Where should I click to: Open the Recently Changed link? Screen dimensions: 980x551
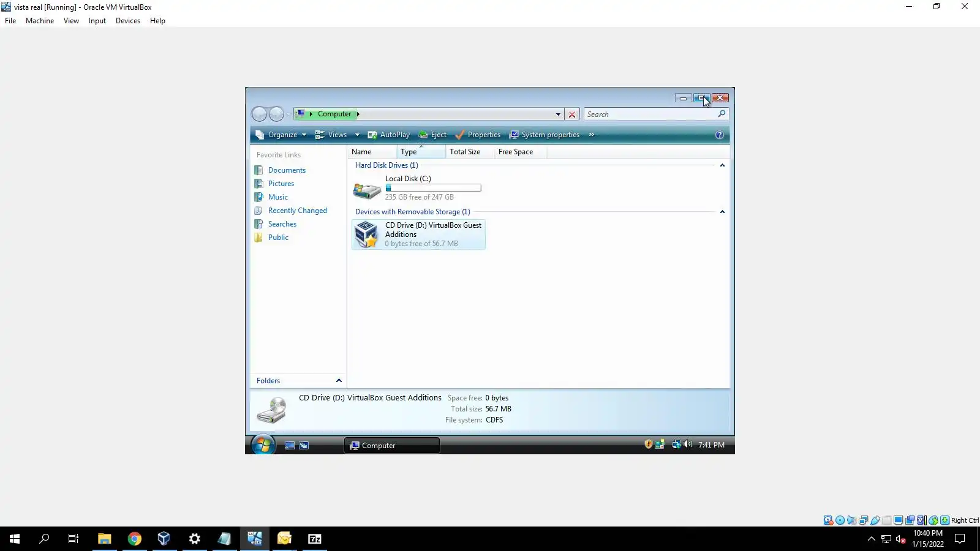click(x=298, y=211)
